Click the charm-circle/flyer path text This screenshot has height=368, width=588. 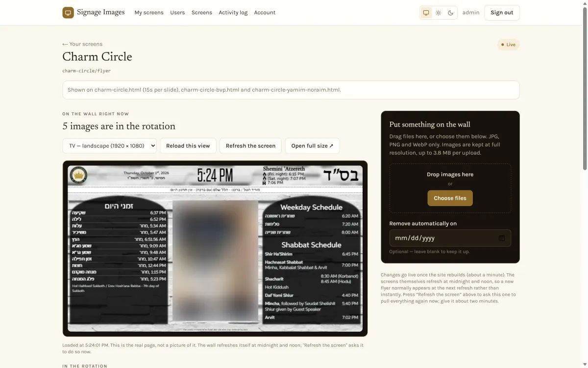click(x=87, y=71)
